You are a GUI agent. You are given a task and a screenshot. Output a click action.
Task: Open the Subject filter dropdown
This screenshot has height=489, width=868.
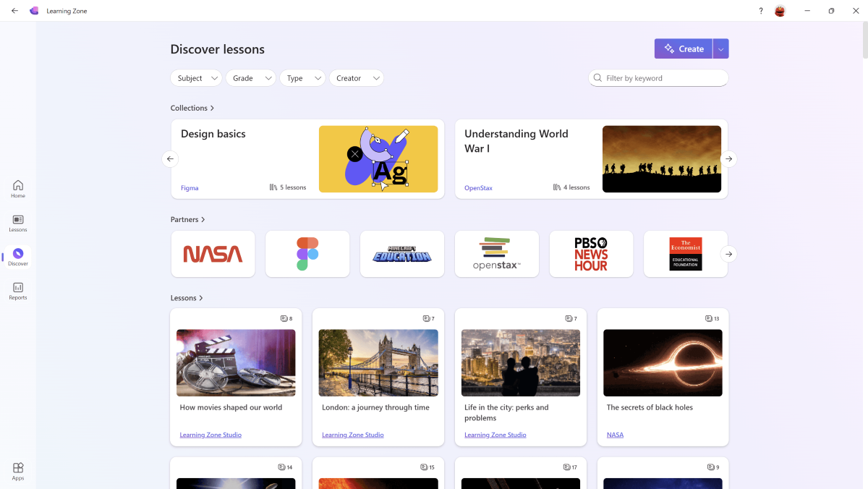coord(196,78)
